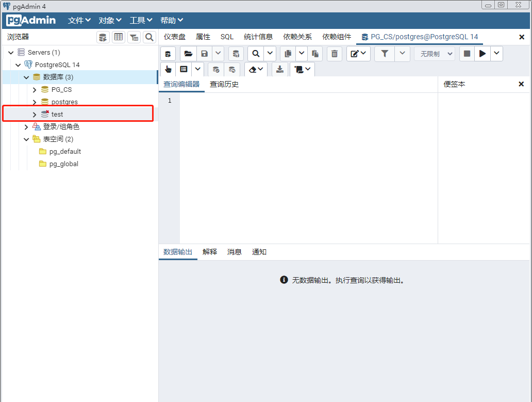The height and width of the screenshot is (402, 532).
Task: Open the explain options dropdown arrow
Action: (197, 69)
